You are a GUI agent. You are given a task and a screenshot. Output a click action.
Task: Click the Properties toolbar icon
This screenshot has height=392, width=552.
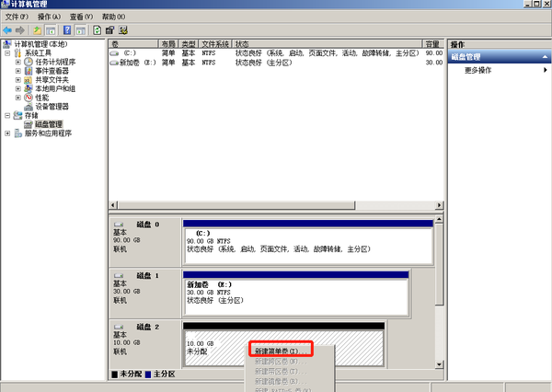(109, 30)
